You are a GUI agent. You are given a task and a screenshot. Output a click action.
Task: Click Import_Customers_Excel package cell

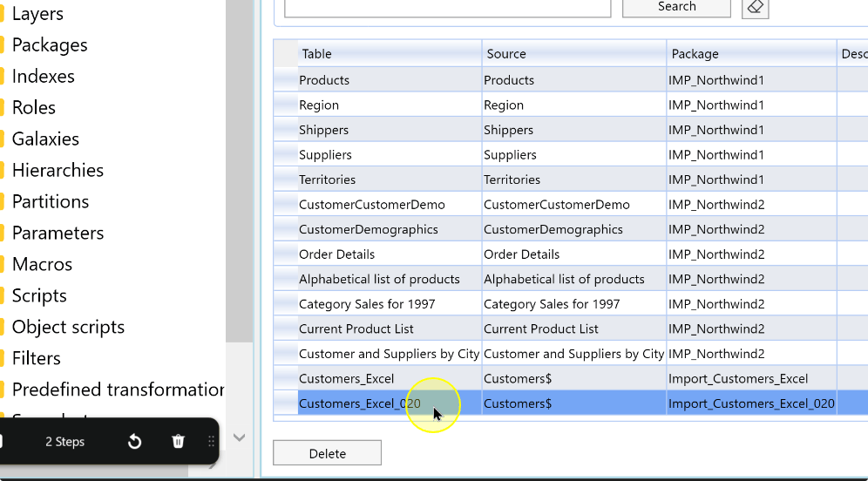[x=752, y=379]
